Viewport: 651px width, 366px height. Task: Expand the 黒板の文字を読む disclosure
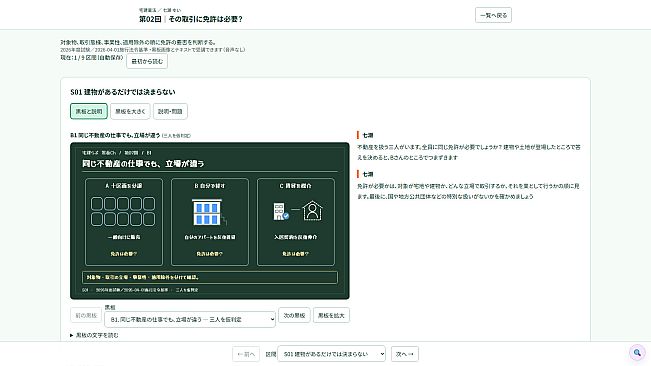point(94,335)
